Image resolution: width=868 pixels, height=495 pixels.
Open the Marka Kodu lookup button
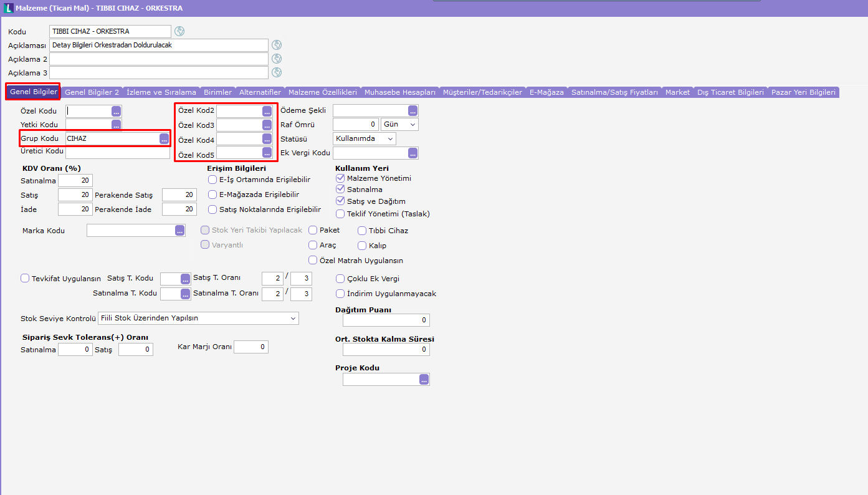(x=180, y=231)
